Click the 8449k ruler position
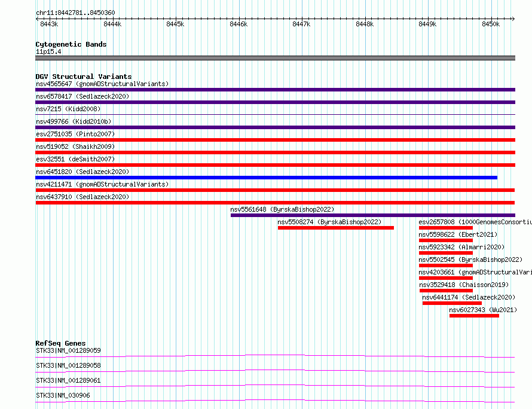 pos(427,24)
